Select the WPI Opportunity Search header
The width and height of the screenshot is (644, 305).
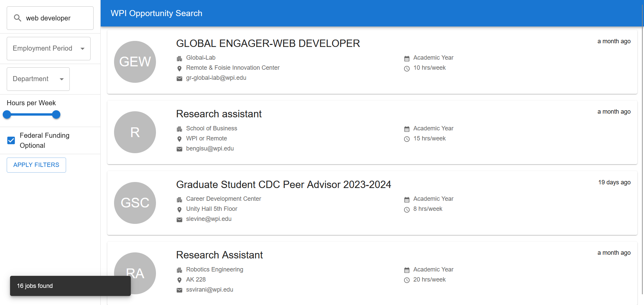[x=156, y=13]
